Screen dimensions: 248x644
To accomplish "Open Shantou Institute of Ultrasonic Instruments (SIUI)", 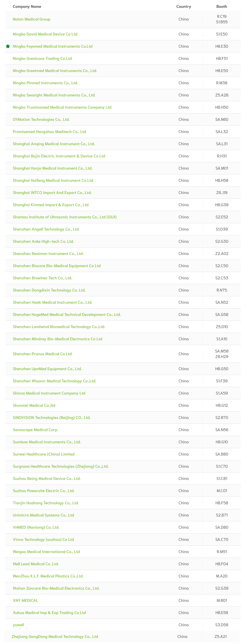I will pos(65,217).
